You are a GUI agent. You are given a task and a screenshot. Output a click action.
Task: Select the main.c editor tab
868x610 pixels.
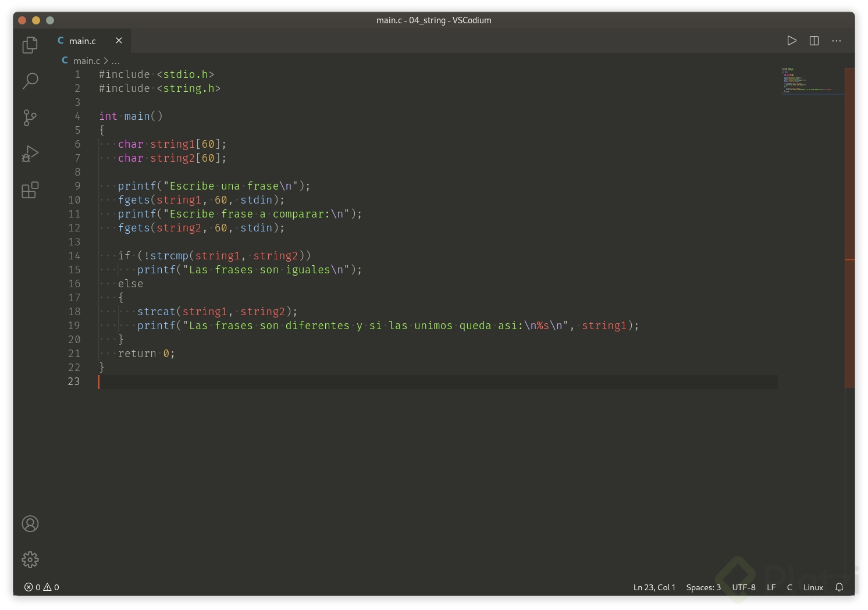point(90,41)
